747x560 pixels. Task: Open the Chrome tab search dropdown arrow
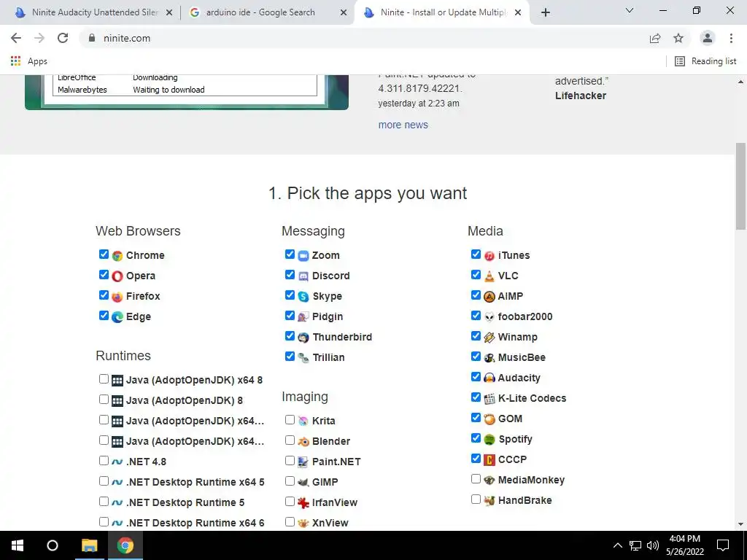pyautogui.click(x=630, y=10)
